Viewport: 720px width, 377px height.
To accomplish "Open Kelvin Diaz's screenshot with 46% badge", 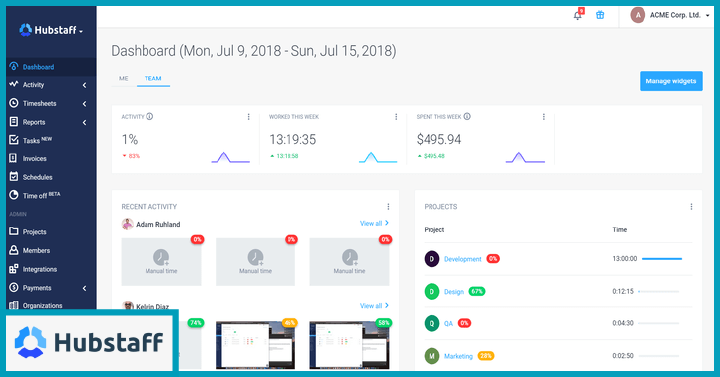I will (x=255, y=345).
